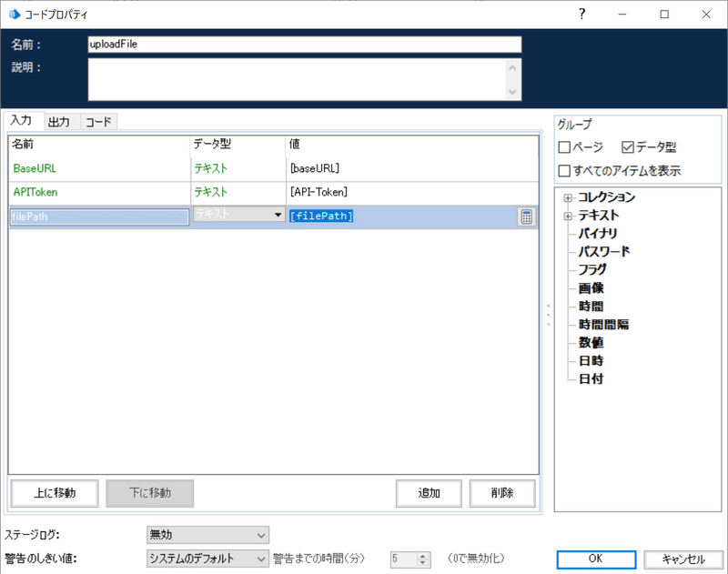The height and width of the screenshot is (574, 728).
Task: Select the APIToken row name
Action: (x=35, y=192)
